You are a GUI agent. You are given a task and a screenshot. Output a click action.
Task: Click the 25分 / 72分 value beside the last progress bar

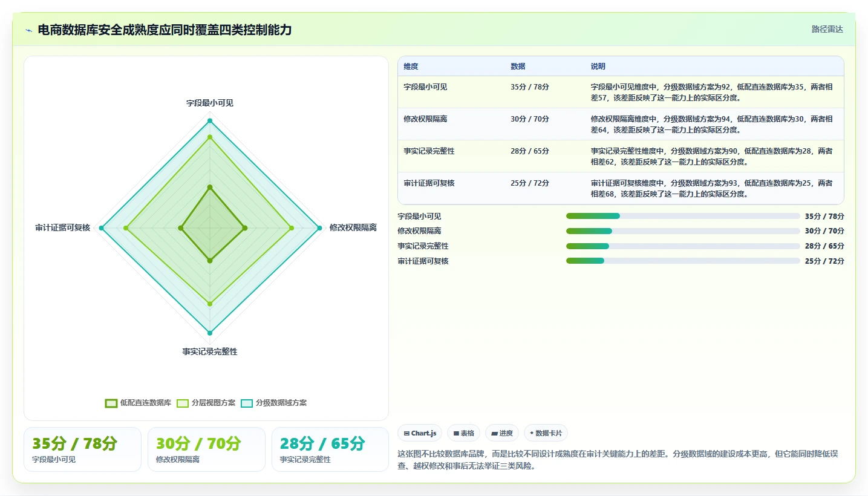tap(824, 261)
